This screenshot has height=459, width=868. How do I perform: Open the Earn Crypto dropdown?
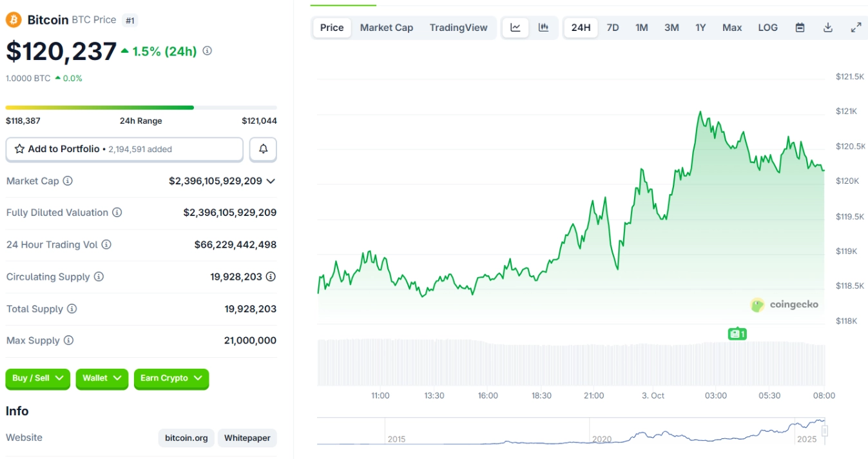click(x=171, y=378)
